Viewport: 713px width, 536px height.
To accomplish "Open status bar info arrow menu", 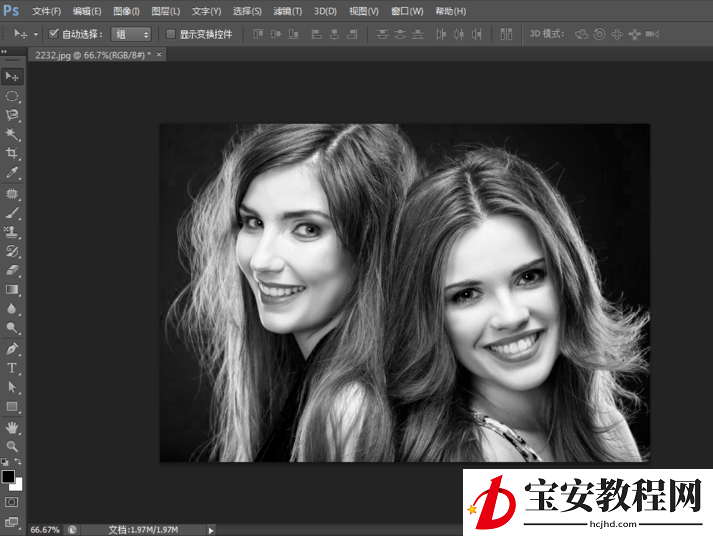I will (x=211, y=530).
